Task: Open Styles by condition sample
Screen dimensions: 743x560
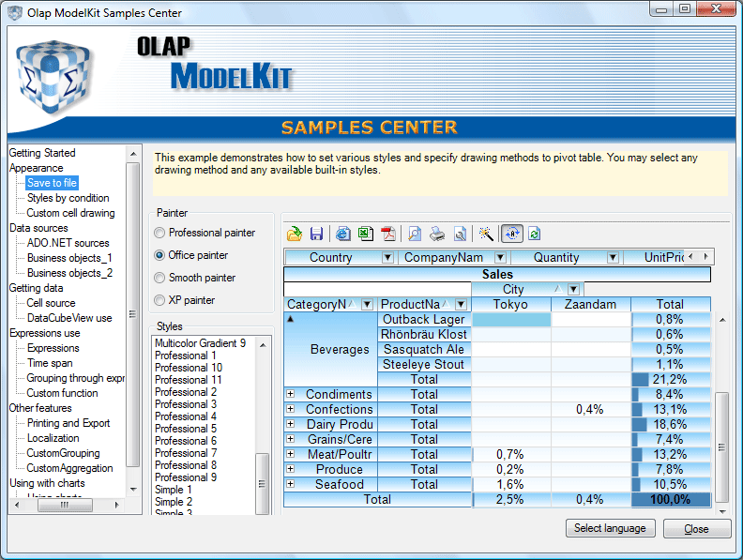Action: point(68,198)
